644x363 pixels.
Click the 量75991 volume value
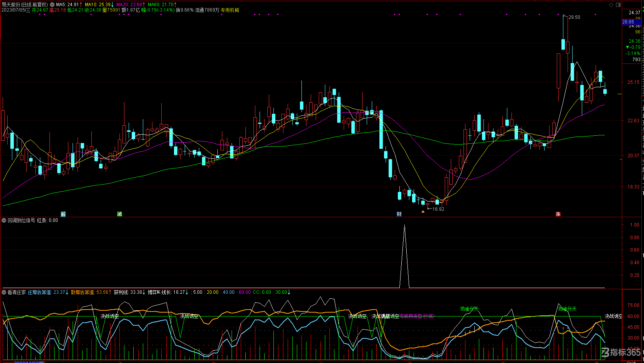pyautogui.click(x=111, y=10)
